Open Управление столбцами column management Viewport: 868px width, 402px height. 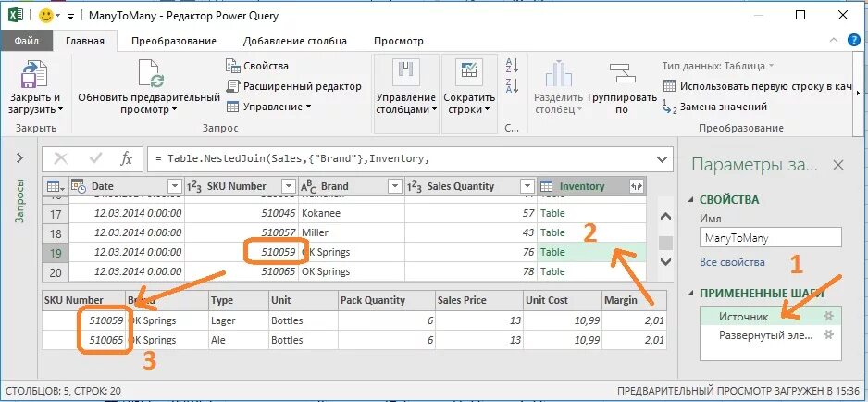[406, 94]
